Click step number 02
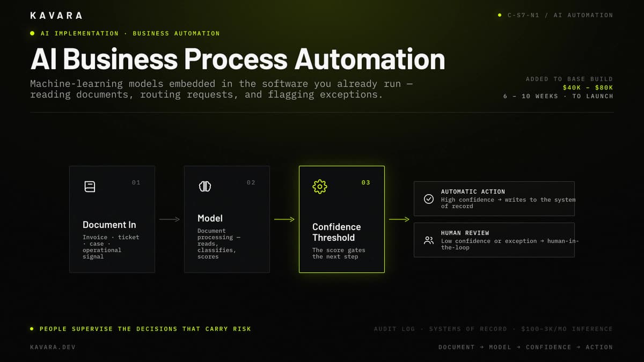This screenshot has width=644, height=362. (x=251, y=182)
